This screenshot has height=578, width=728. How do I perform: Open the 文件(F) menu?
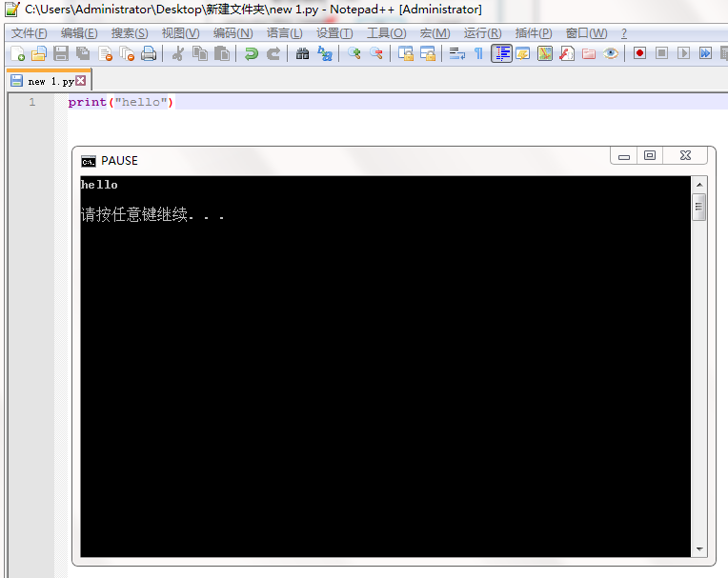(x=30, y=33)
